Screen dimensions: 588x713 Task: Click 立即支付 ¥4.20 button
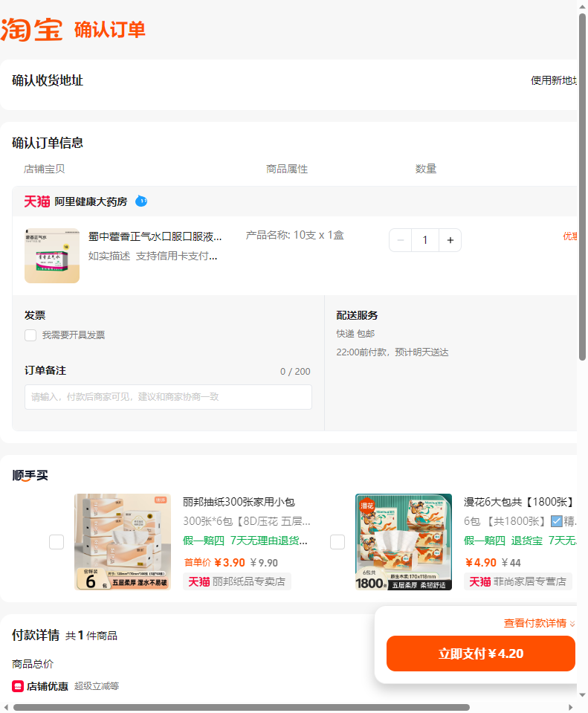pos(481,654)
